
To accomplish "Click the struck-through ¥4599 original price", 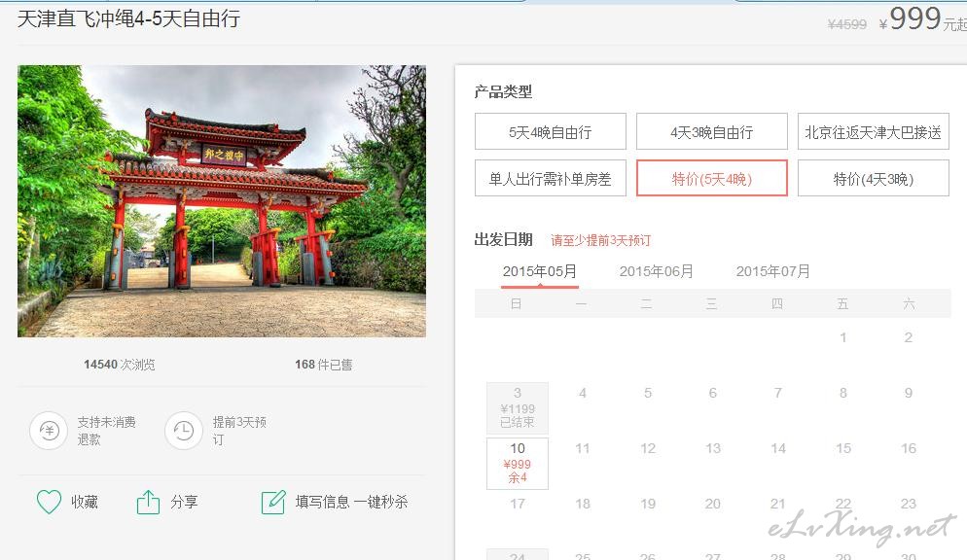I will click(x=846, y=24).
